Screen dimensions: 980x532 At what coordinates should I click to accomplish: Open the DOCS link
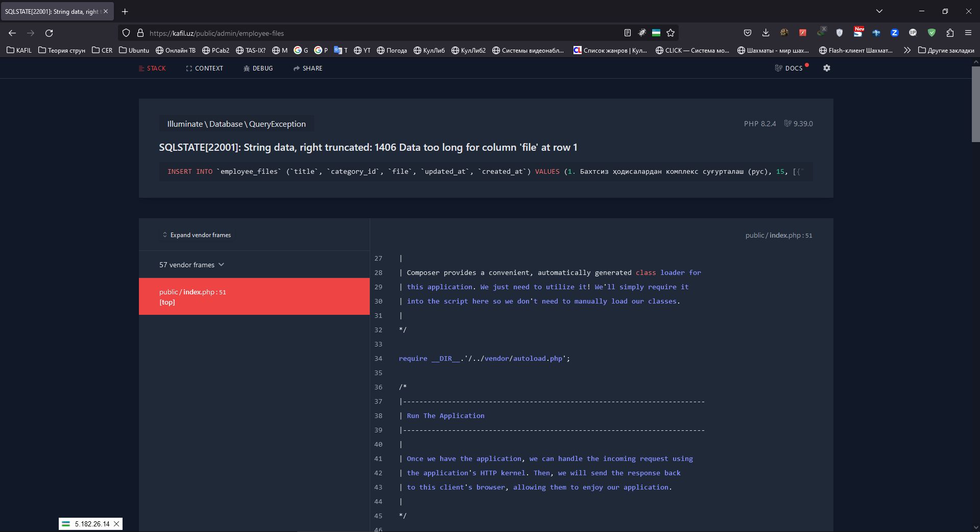(790, 68)
